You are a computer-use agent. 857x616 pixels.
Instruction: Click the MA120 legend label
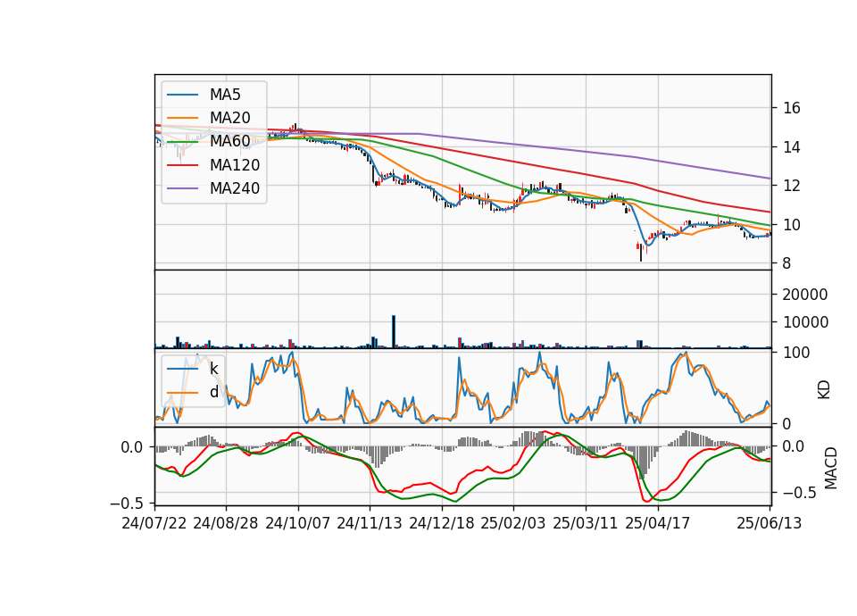tap(235, 165)
